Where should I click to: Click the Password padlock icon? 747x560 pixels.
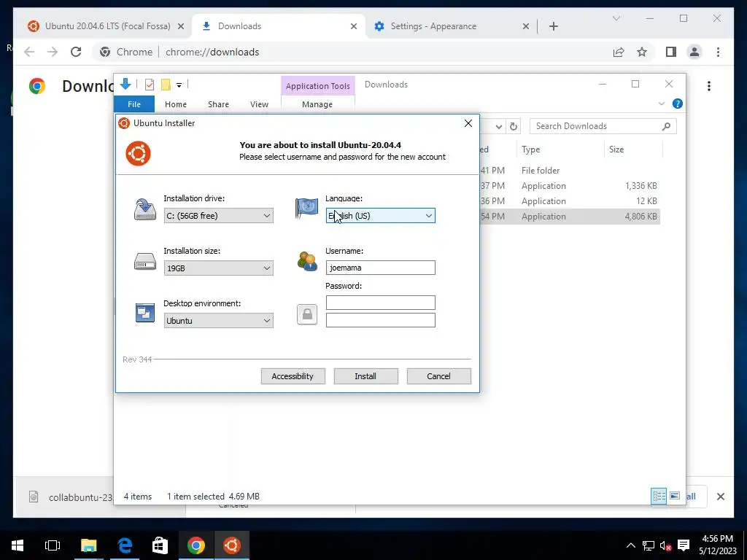pyautogui.click(x=307, y=315)
